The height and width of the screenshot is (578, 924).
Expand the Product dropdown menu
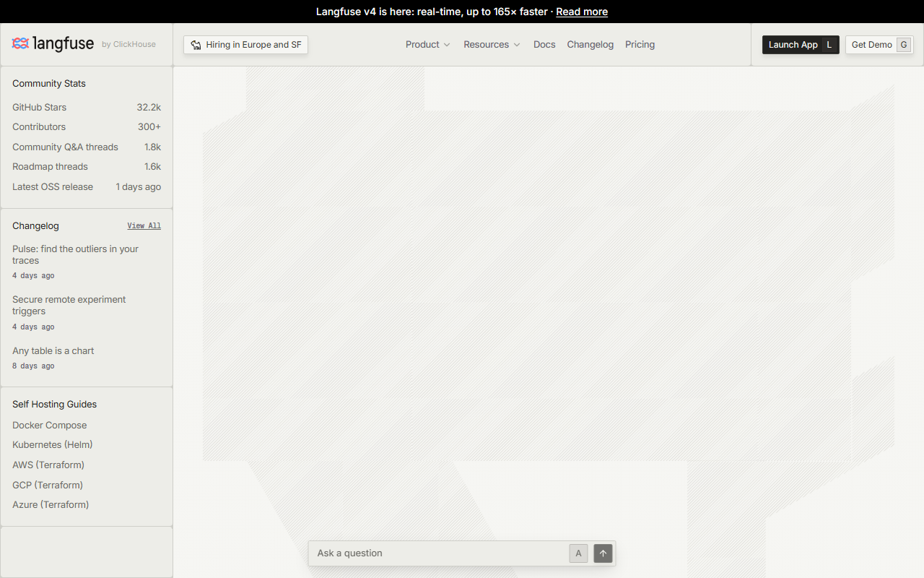428,45
